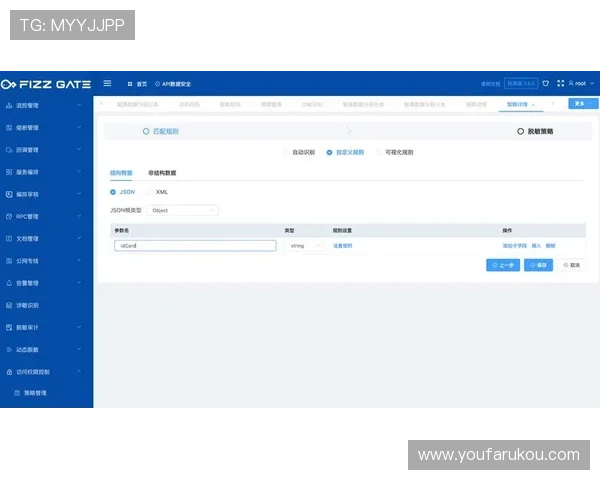Switch theme using the shirt icon
This screenshot has width=600, height=480.
546,83
